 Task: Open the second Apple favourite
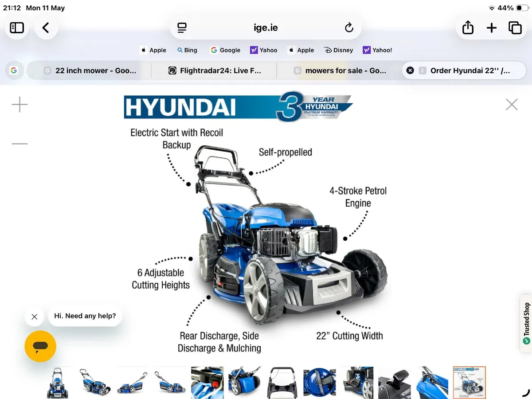pos(301,50)
